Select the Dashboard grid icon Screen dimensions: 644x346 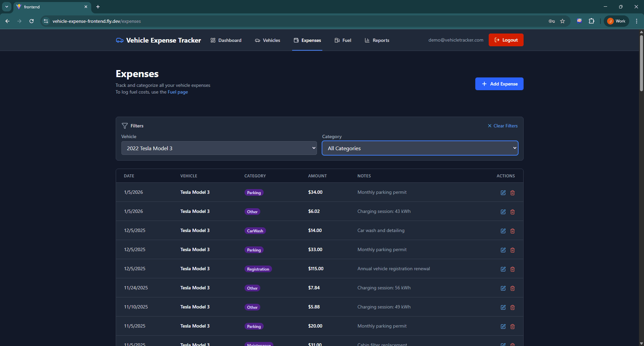click(x=213, y=40)
